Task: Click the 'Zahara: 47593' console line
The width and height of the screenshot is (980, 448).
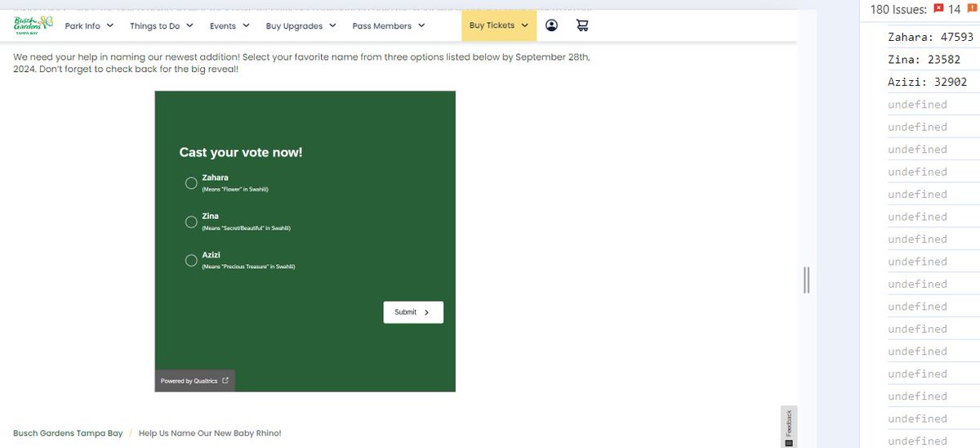Action: [930, 37]
